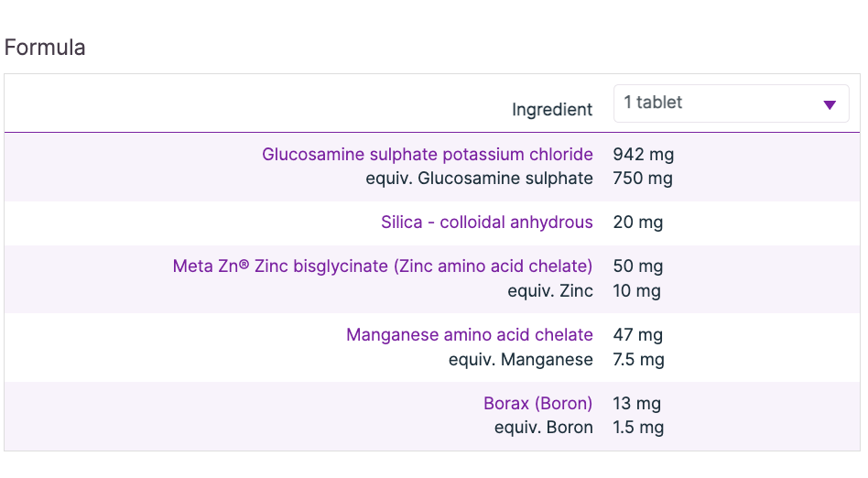
Task: Click the 750 mg glucosamine value
Action: (643, 179)
